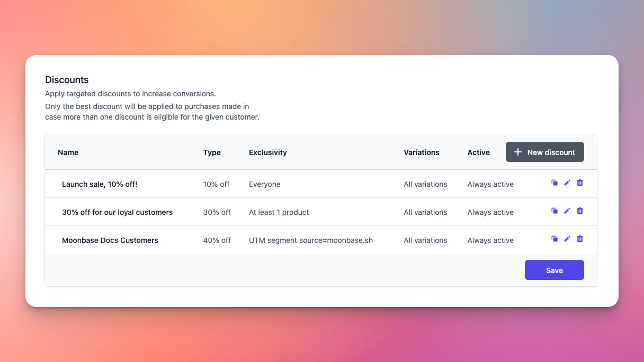Save the discount changes

click(x=554, y=270)
